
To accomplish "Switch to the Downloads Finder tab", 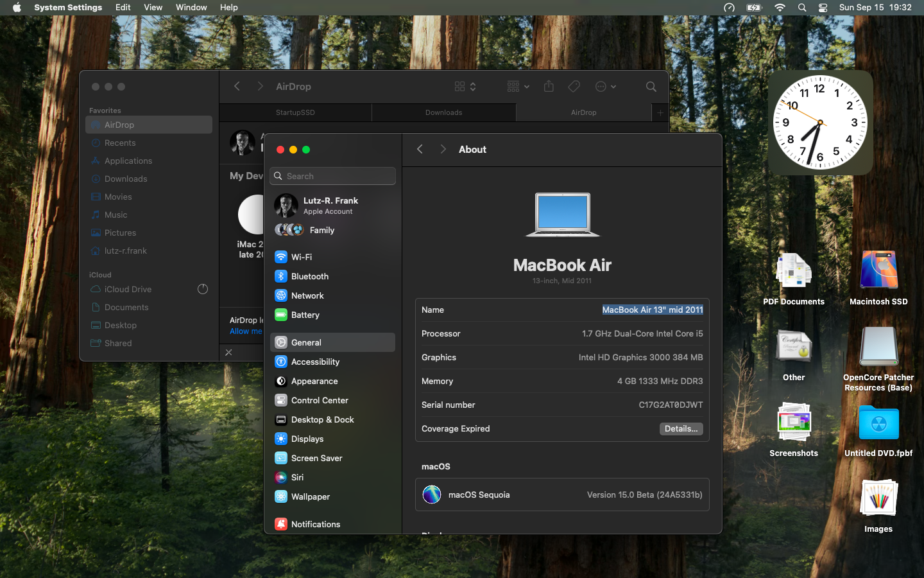I will pyautogui.click(x=443, y=112).
